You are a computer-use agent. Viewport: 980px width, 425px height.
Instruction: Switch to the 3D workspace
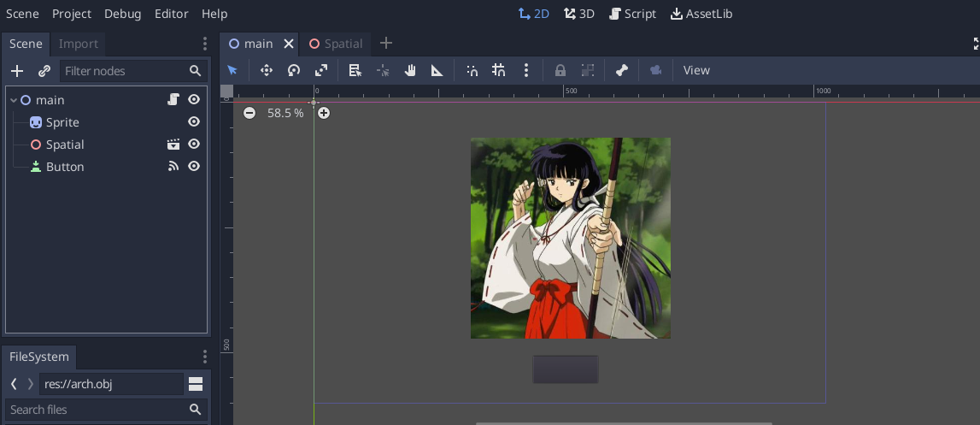coord(578,13)
